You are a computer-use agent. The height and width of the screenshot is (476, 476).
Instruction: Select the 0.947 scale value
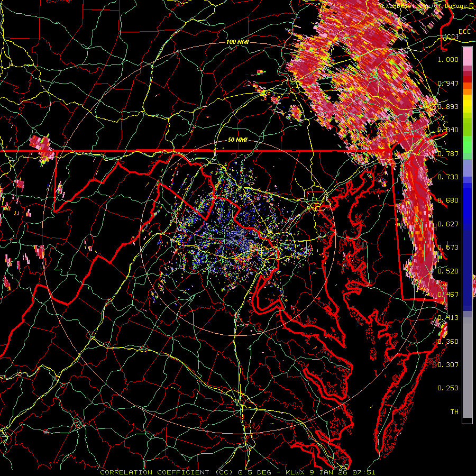448,83
